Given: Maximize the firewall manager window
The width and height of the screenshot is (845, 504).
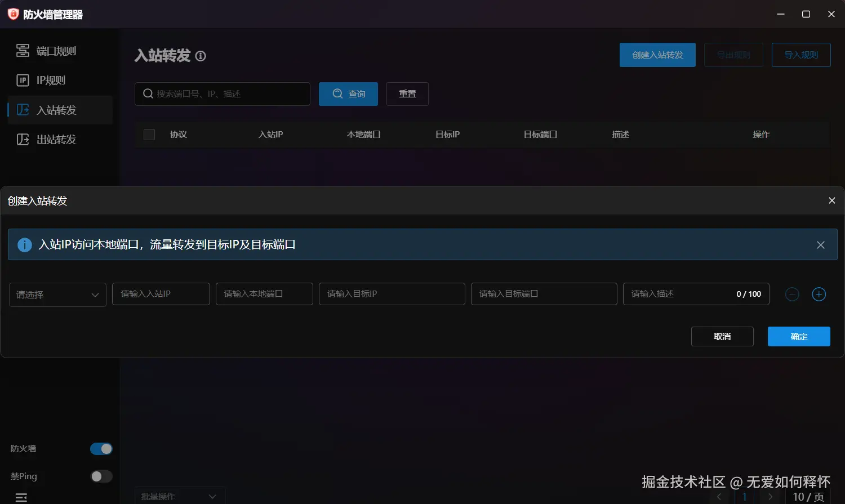Looking at the screenshot, I should coord(806,14).
